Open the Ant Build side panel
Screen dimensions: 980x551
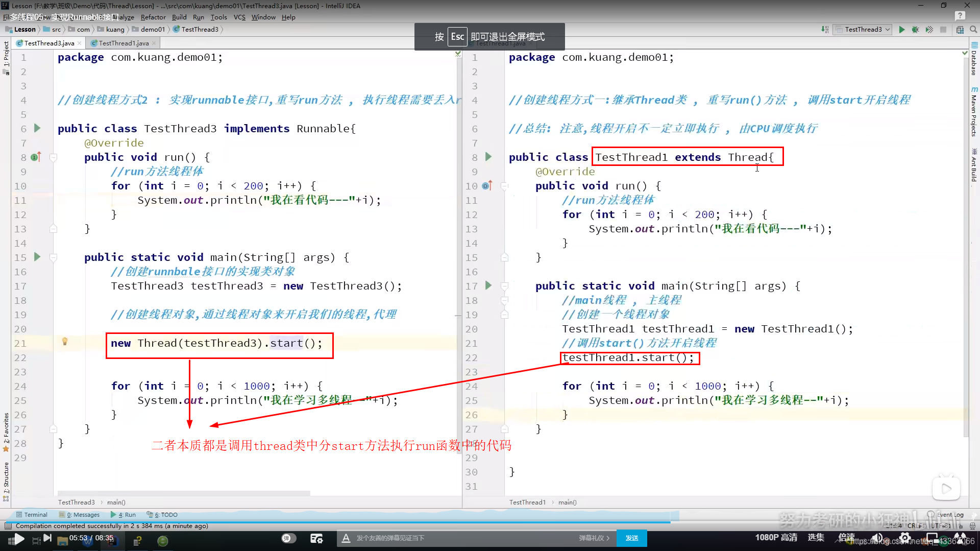(x=974, y=165)
